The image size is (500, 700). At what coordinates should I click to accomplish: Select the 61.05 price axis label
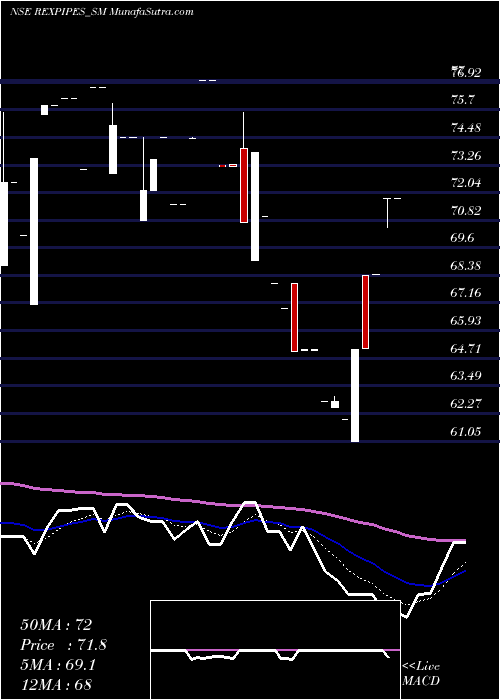pos(466,431)
